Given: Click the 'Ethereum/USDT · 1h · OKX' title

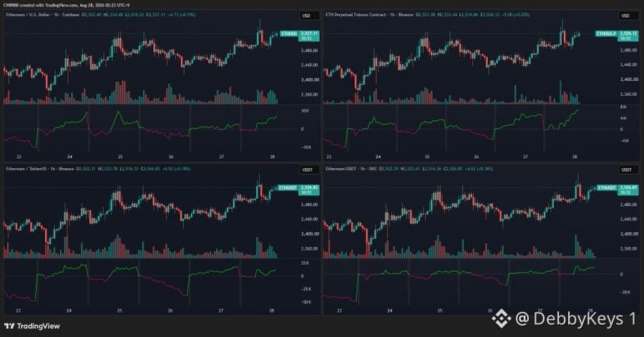Looking at the screenshot, I should (x=351, y=169).
